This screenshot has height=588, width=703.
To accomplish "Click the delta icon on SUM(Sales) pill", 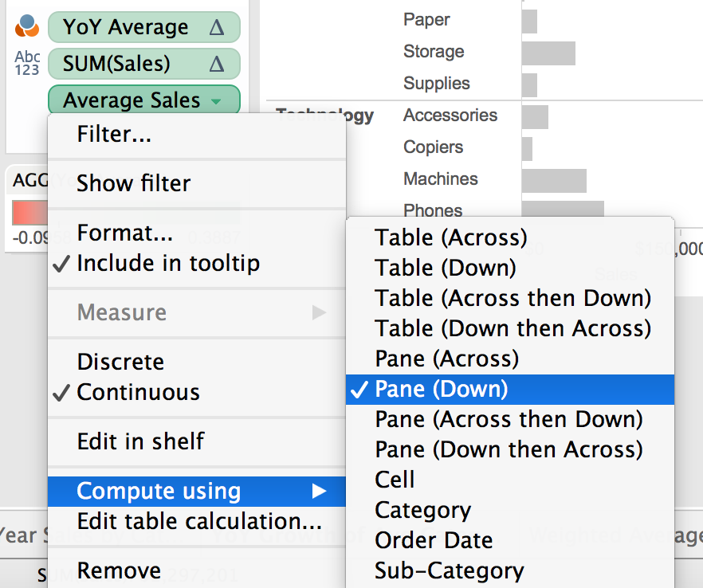I will click(216, 64).
